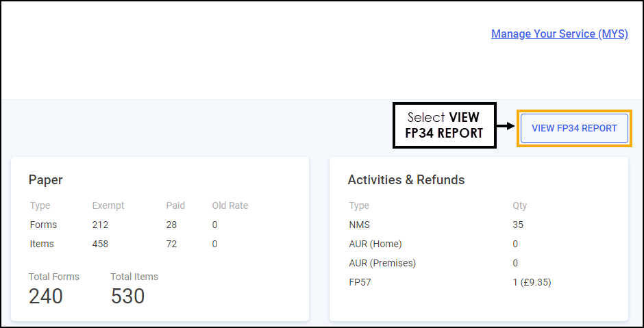Click the Old Rate column header
Image resolution: width=644 pixels, height=328 pixels.
(230, 205)
